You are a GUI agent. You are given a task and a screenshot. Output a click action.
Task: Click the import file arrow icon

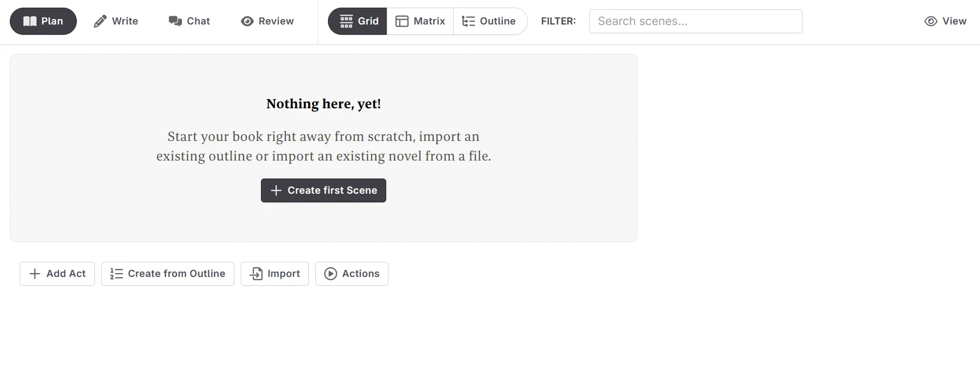(256, 274)
